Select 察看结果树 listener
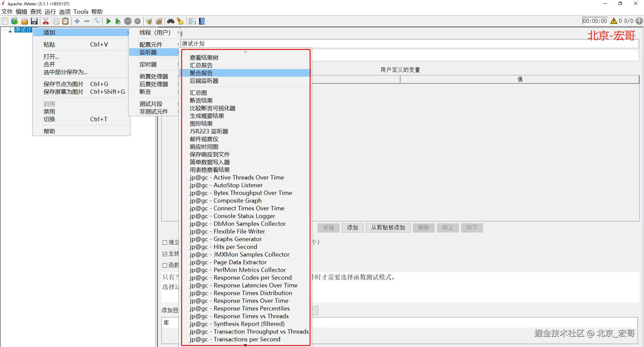The image size is (644, 347). point(245,58)
